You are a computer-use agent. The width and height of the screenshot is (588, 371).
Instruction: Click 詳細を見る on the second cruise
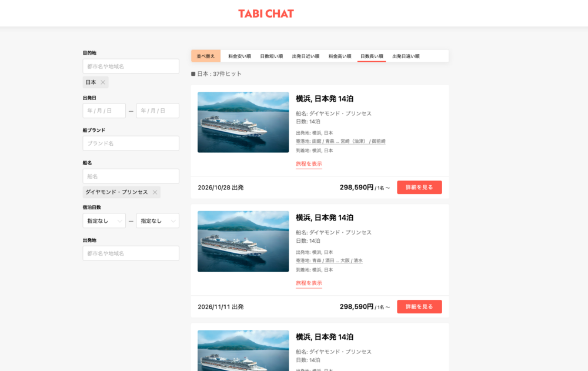tap(419, 306)
